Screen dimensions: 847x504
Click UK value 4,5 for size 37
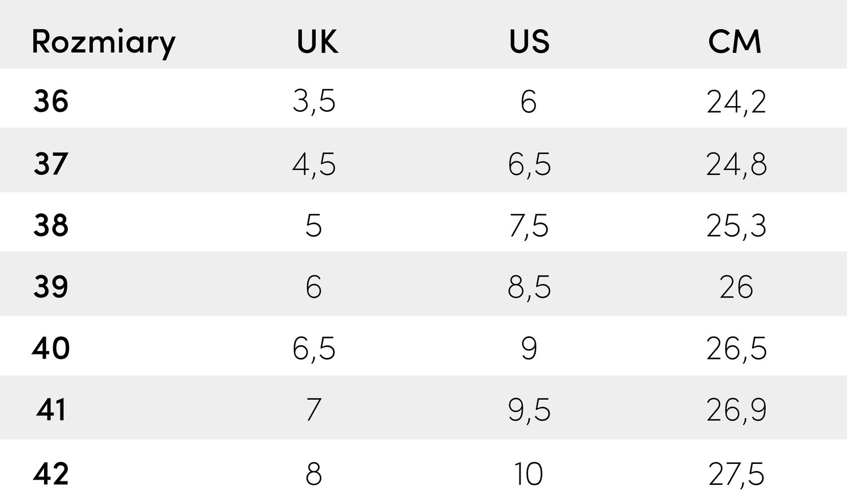(314, 164)
